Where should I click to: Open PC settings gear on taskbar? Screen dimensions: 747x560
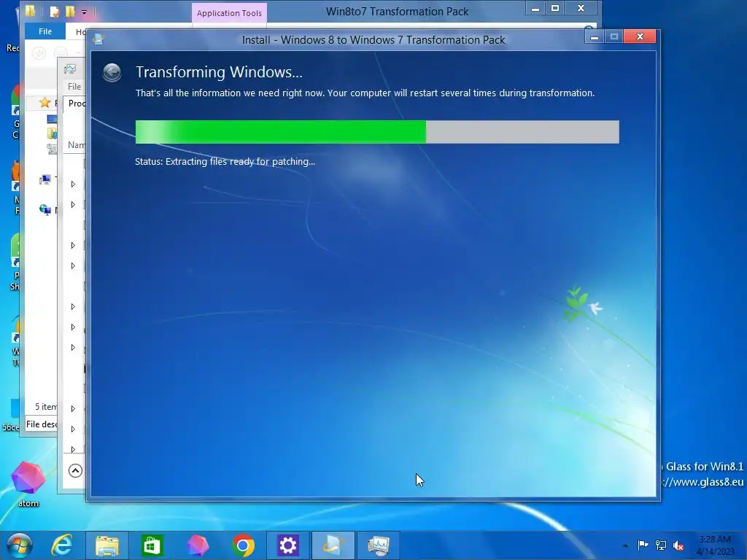click(x=287, y=545)
